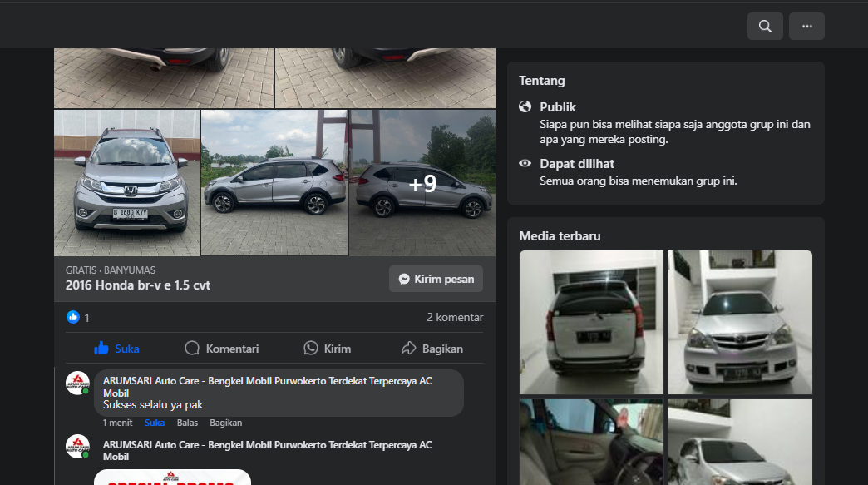Click ARUMSARI avatar beside second comment
This screenshot has height=485, width=868.
pyautogui.click(x=77, y=446)
